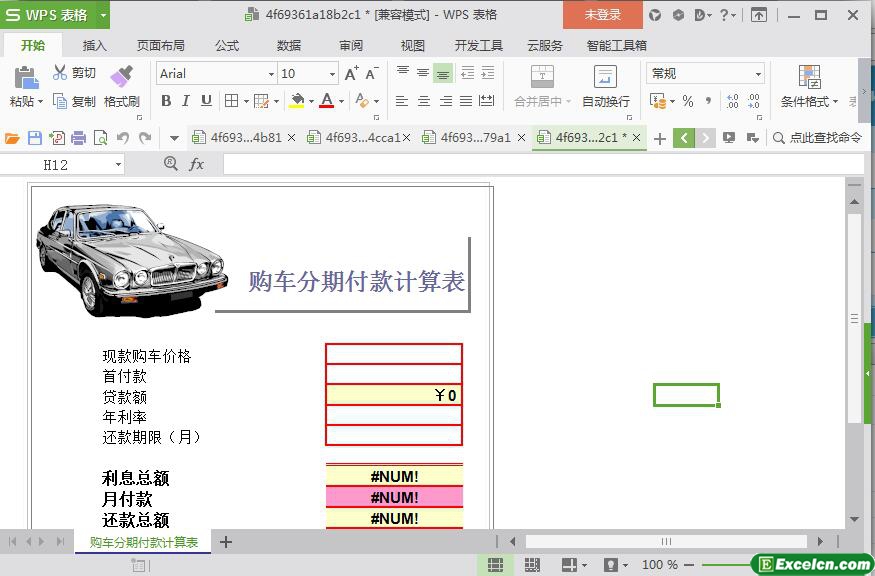
Task: Click the Increase Font Size icon
Action: pos(351,74)
